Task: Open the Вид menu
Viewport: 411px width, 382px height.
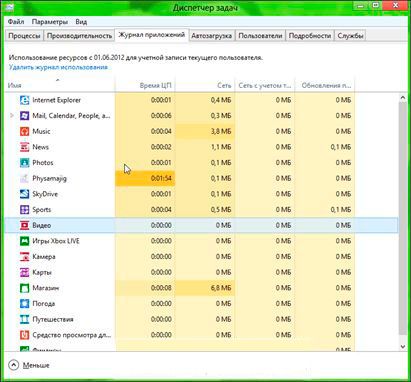Action: point(81,22)
